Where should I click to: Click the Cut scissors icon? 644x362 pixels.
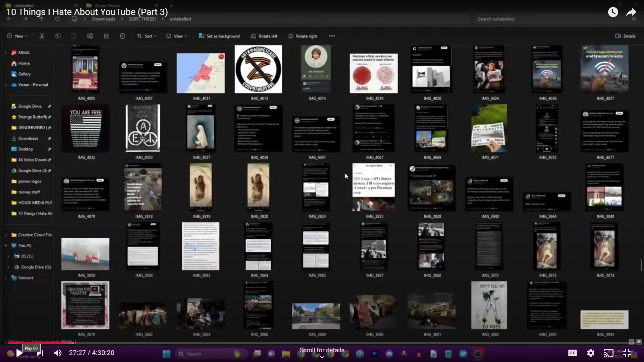tap(42, 36)
